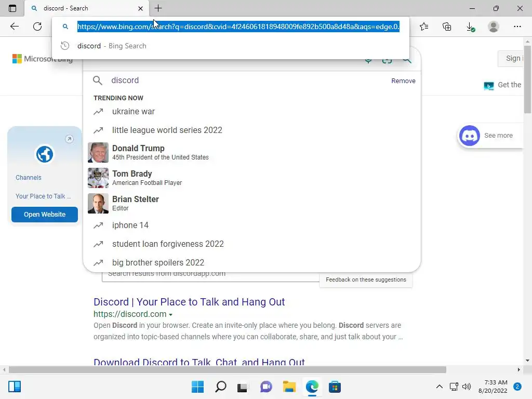This screenshot has height=399, width=532.
Task: Open the Chat icon on taskbar
Action: click(x=266, y=387)
